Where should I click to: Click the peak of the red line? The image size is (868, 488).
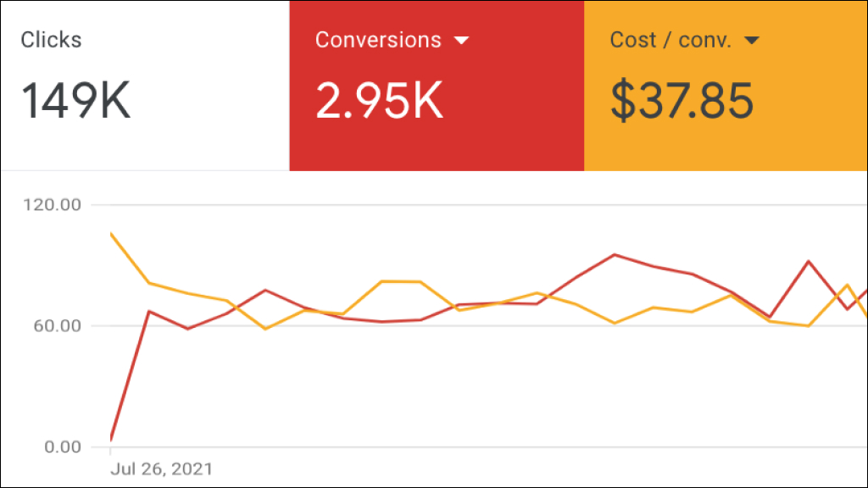pyautogui.click(x=613, y=254)
